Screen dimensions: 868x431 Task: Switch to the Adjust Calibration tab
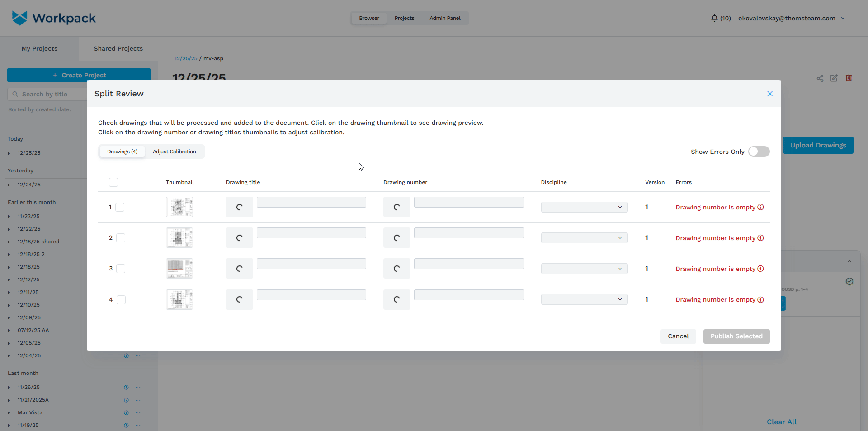[174, 152]
